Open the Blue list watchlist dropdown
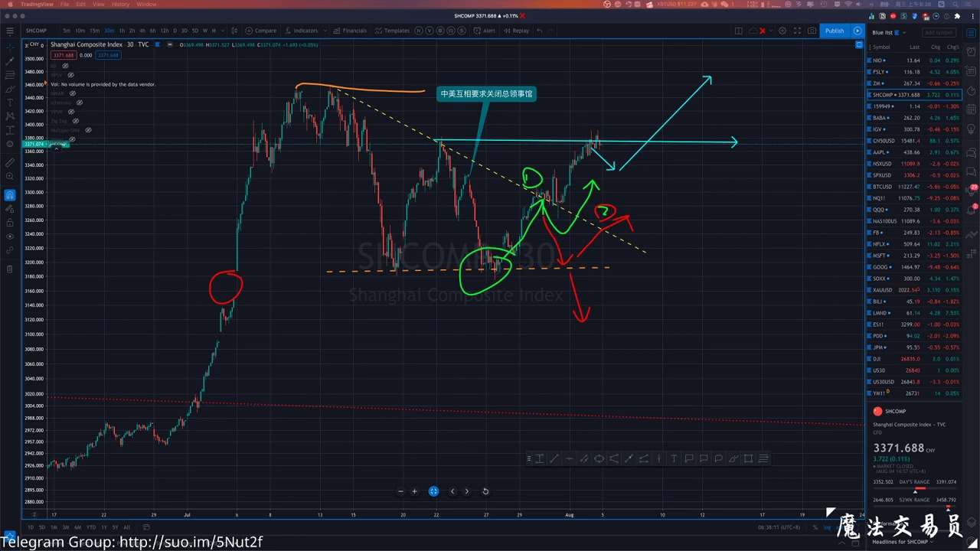This screenshot has width=980, height=551. pos(889,32)
